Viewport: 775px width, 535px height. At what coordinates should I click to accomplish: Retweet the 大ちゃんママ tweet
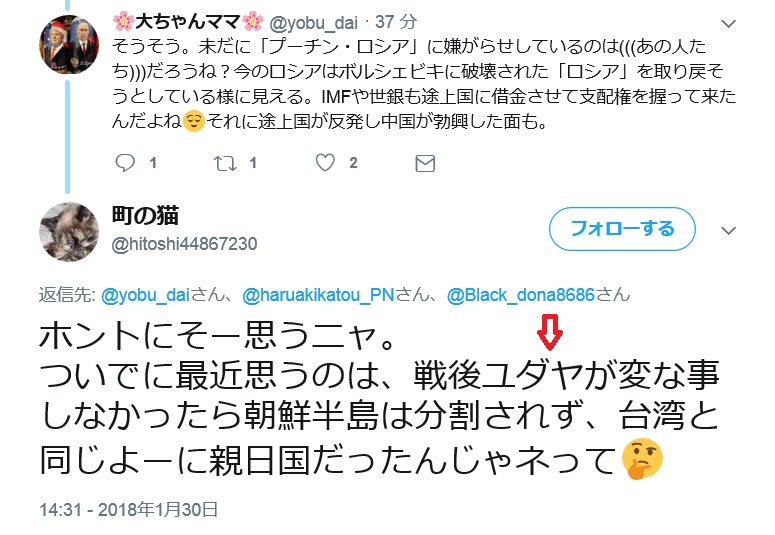click(x=225, y=163)
